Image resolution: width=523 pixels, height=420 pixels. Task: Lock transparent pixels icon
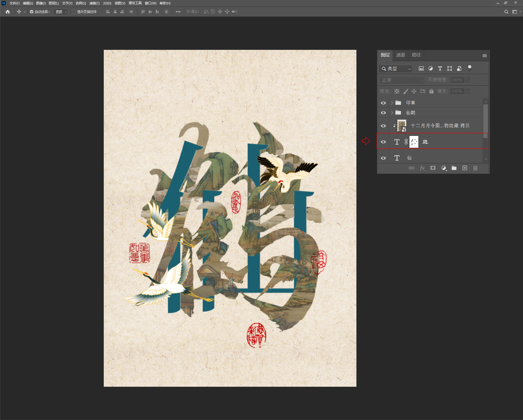[397, 91]
